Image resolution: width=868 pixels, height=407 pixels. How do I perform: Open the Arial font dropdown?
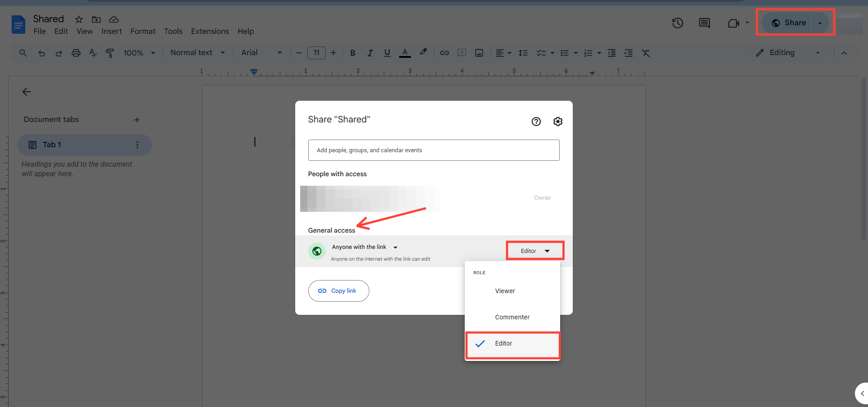tap(261, 53)
